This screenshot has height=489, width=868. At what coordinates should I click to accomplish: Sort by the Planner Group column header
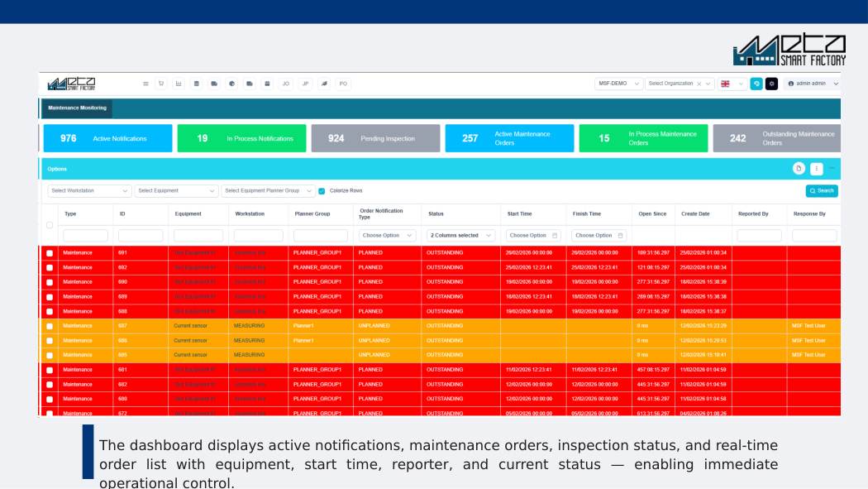[312, 213]
